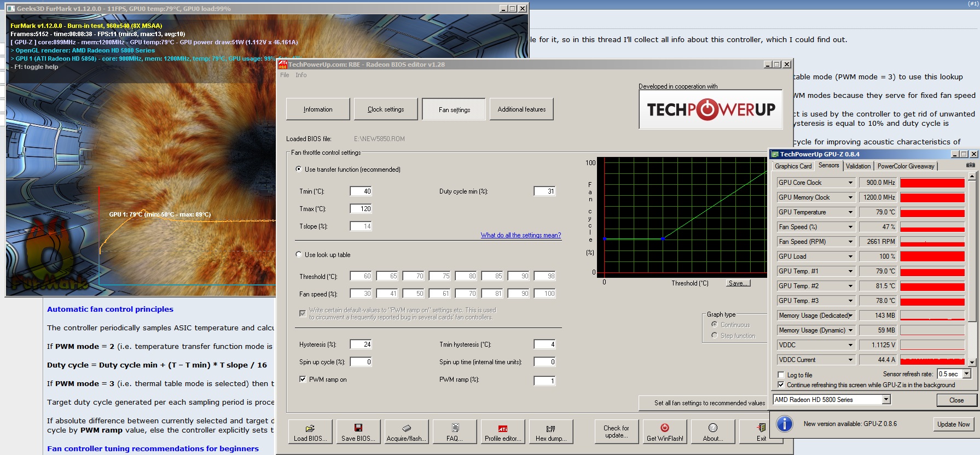Click the Tmin hysteresis (°C) field
Viewport: 980px width, 455px height.
tap(545, 345)
